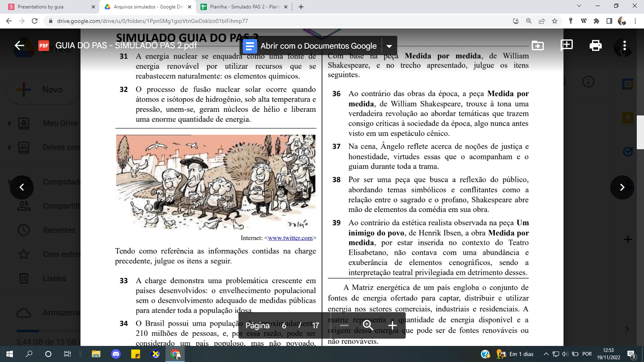Open with Google Docs button
Screen dimensions: 644x362
click(x=310, y=46)
